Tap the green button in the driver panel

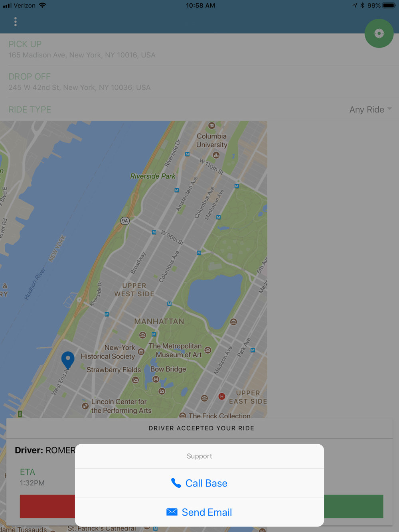(354, 506)
